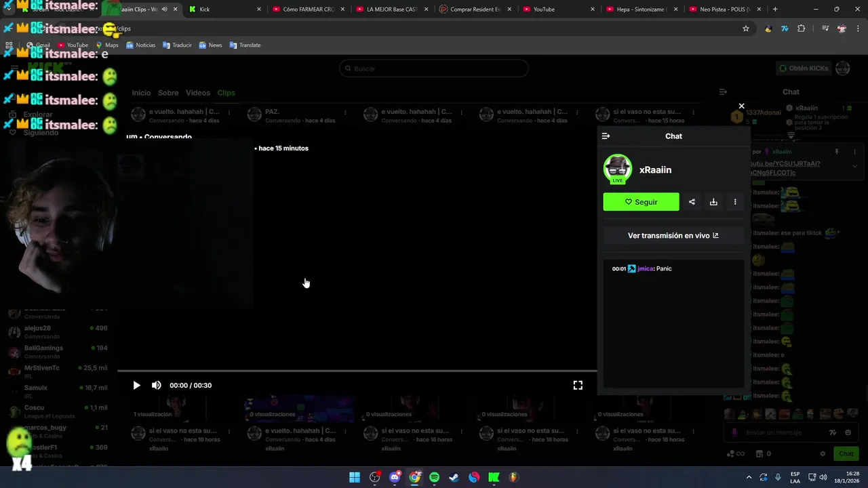868x488 pixels.
Task: Unpin the pinned chat message icon
Action: point(837,152)
